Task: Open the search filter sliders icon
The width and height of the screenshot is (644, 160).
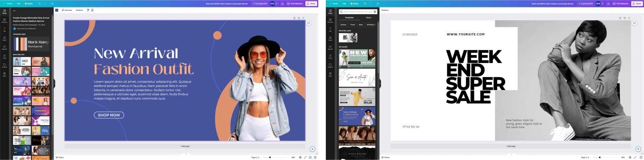Action: point(375,12)
